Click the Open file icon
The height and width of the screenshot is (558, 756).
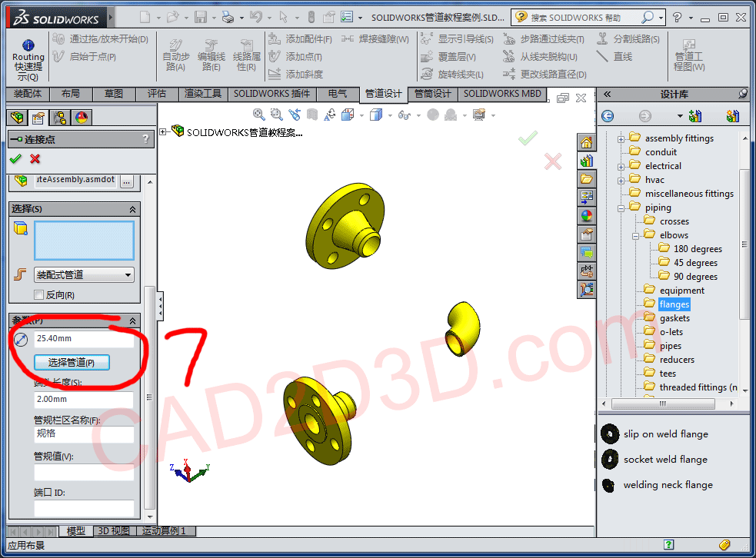click(172, 18)
